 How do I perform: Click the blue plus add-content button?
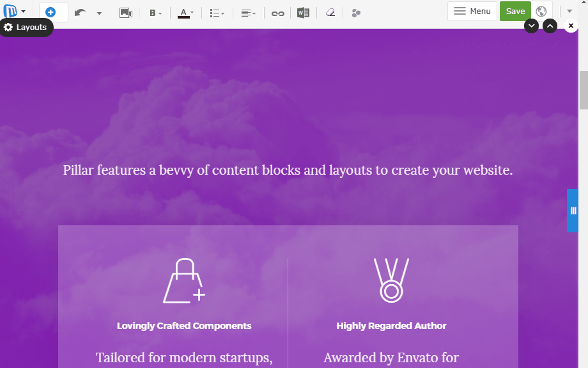50,12
